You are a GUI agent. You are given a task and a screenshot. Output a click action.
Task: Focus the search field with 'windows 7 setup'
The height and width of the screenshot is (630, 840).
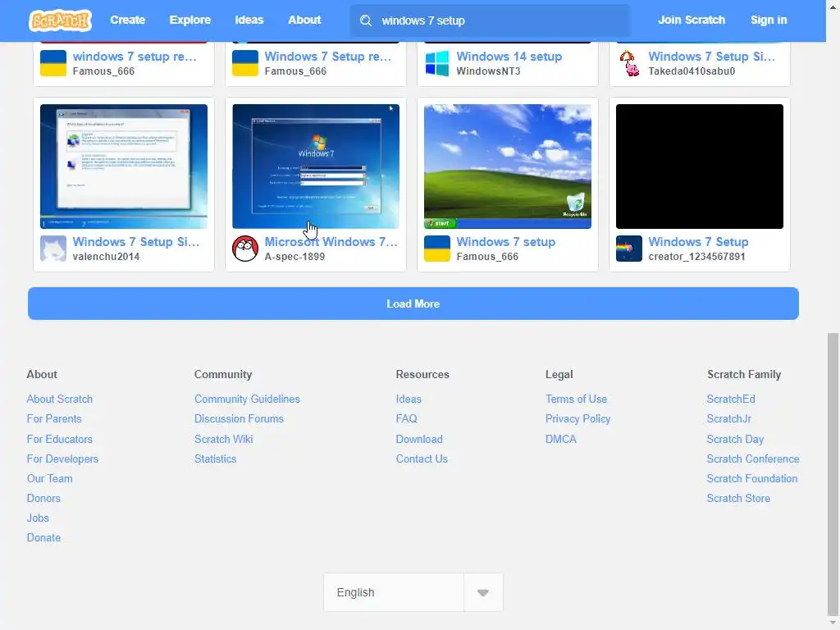490,21
